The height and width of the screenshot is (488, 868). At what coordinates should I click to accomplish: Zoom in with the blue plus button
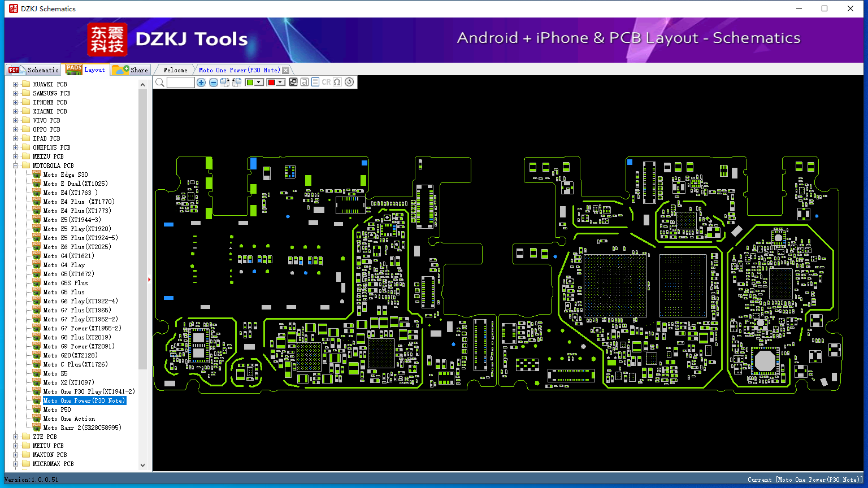pos(201,82)
